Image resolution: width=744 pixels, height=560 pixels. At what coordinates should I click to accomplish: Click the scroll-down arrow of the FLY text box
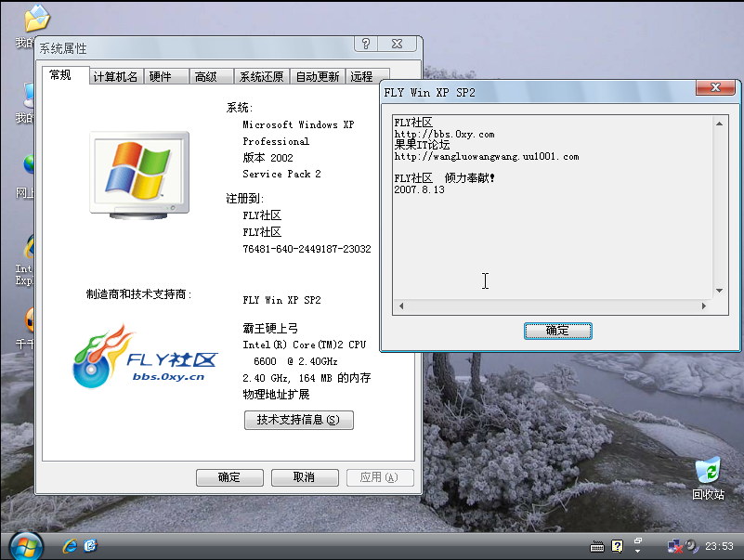pos(719,291)
